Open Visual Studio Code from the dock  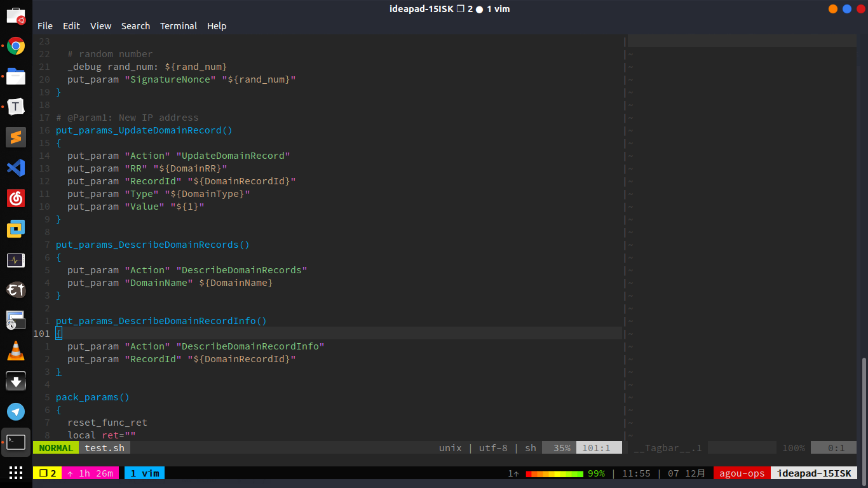[x=16, y=168]
